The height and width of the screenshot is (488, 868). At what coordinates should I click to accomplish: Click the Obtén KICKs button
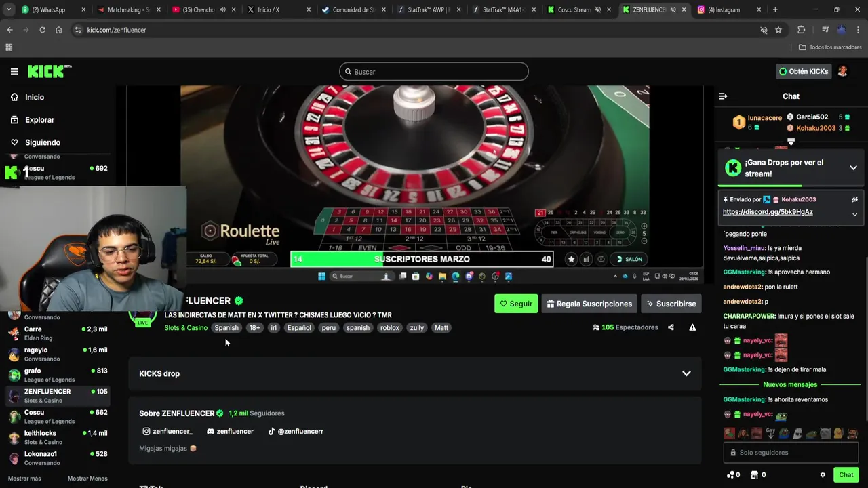[804, 71]
